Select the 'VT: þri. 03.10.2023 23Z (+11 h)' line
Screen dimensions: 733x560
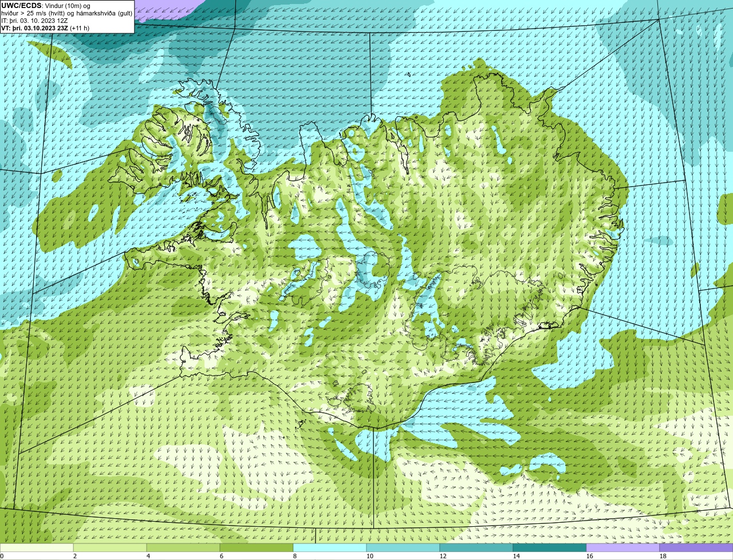click(x=45, y=28)
